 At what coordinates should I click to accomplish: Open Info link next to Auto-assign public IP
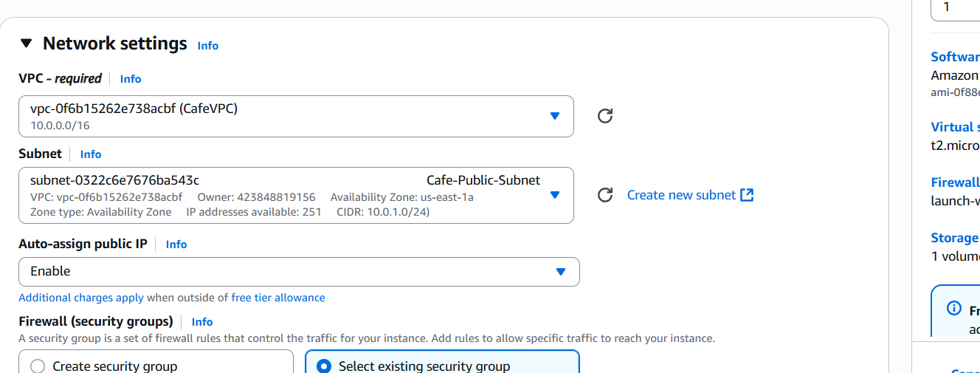(x=176, y=244)
